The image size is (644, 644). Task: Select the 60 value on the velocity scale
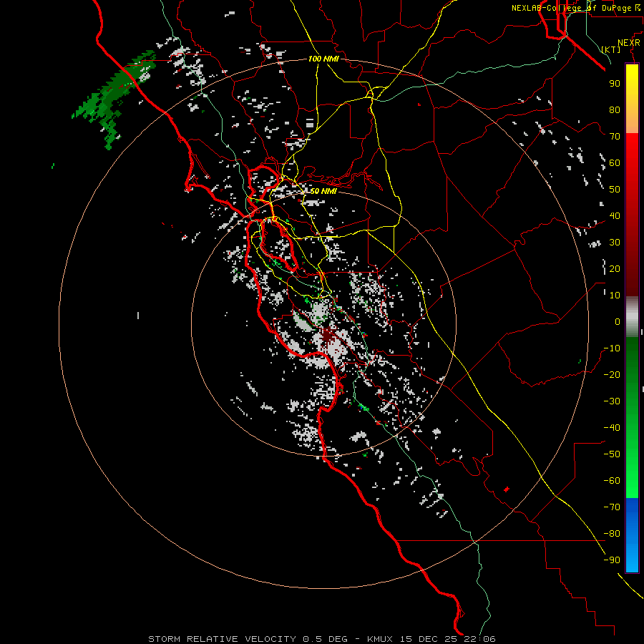tap(615, 162)
